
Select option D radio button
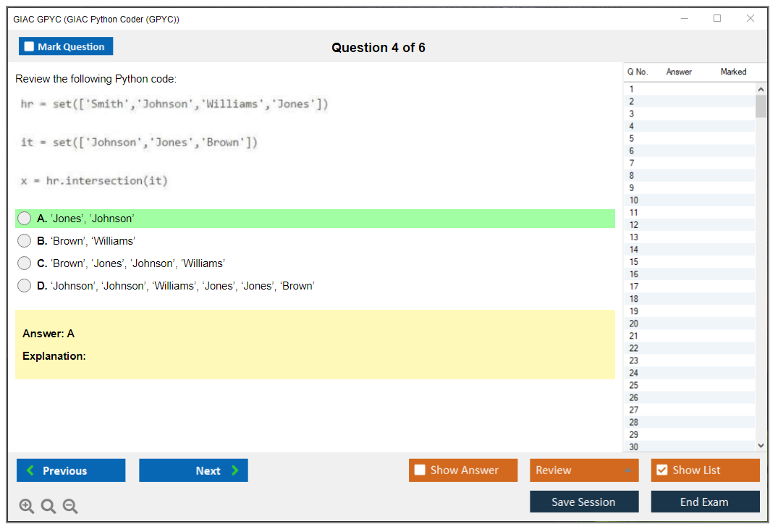tap(25, 286)
